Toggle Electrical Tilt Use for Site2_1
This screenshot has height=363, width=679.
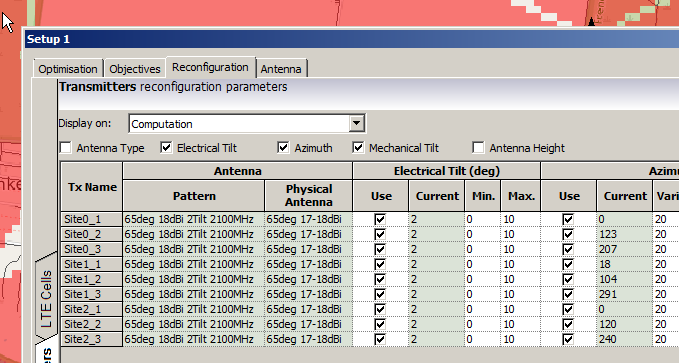pos(380,309)
